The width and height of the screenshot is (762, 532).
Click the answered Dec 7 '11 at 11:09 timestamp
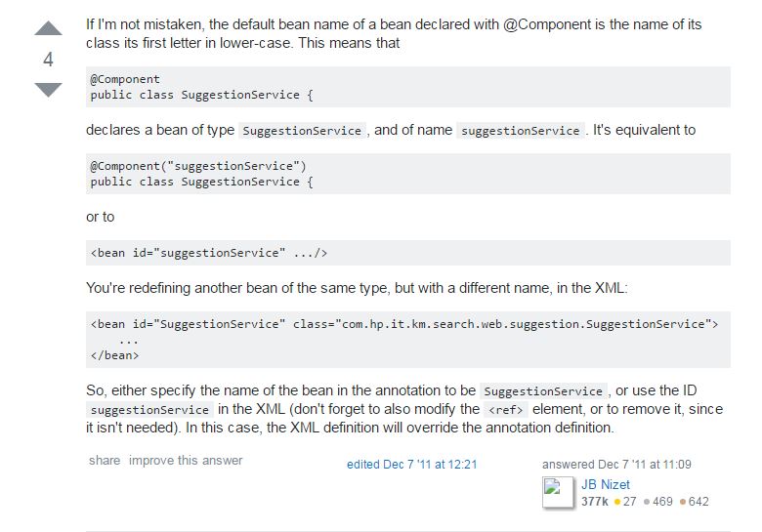pyautogui.click(x=616, y=465)
